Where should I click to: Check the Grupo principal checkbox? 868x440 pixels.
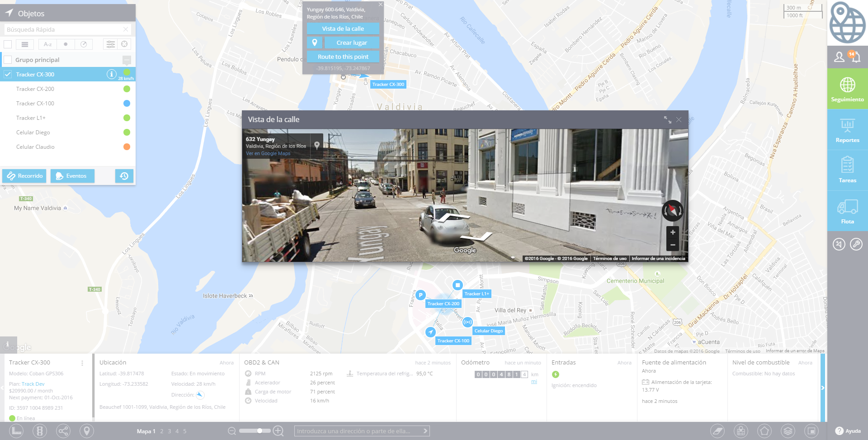[x=8, y=60]
